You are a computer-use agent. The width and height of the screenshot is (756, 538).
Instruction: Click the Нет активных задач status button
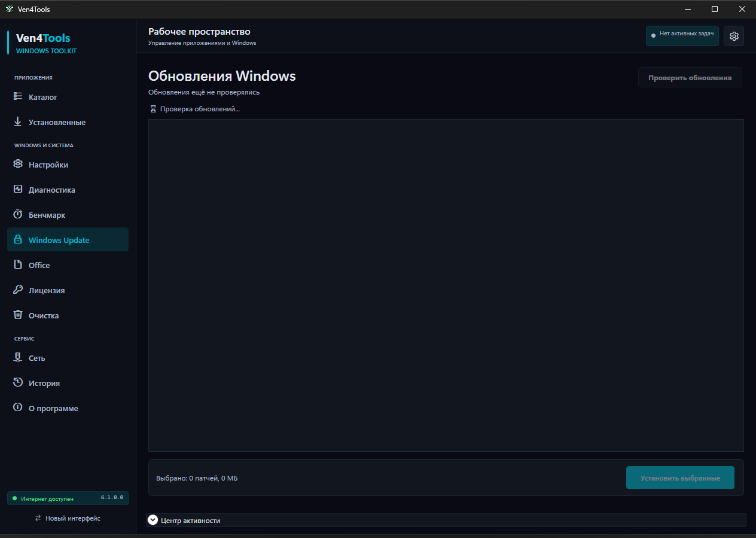click(x=682, y=35)
